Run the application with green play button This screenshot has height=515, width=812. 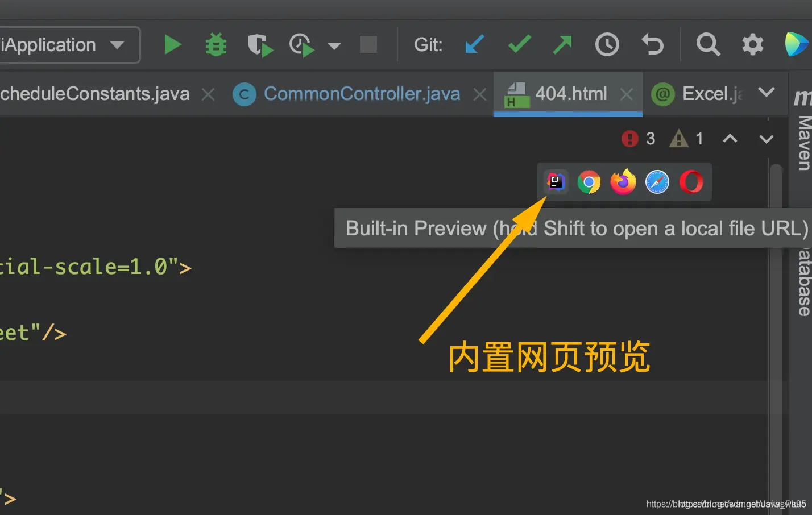tap(173, 44)
